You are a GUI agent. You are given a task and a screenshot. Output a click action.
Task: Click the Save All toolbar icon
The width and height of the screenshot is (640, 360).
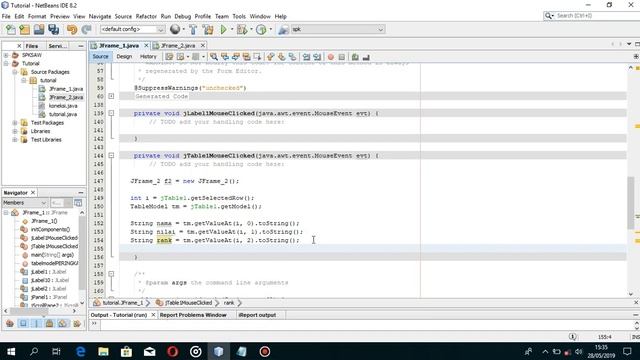(x=53, y=29)
